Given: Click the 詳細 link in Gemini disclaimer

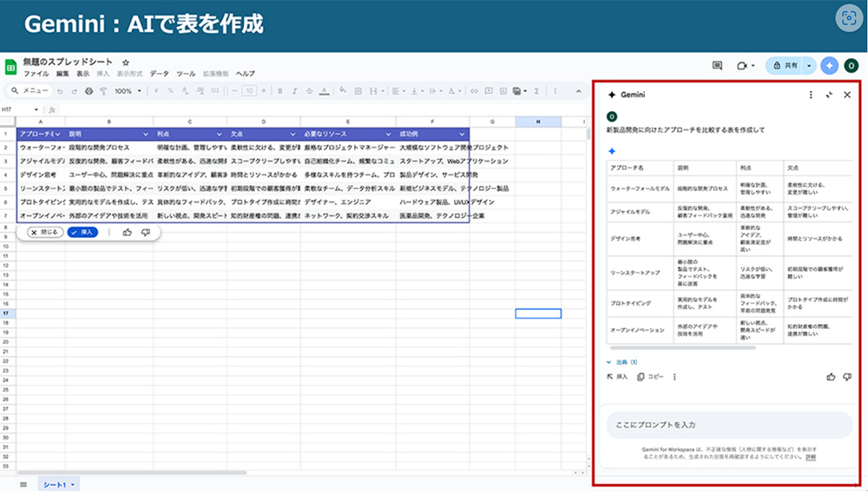Looking at the screenshot, I should 811,458.
